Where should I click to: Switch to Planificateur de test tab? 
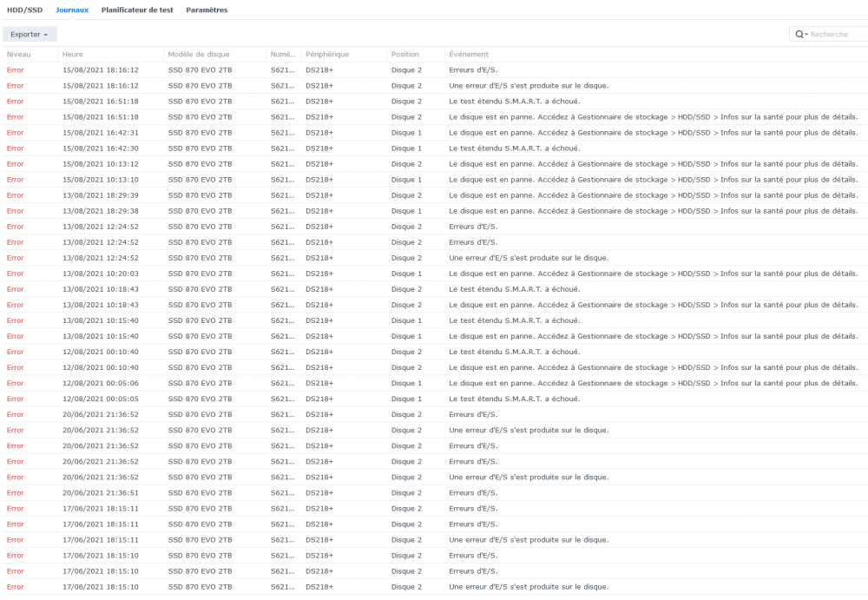(137, 10)
